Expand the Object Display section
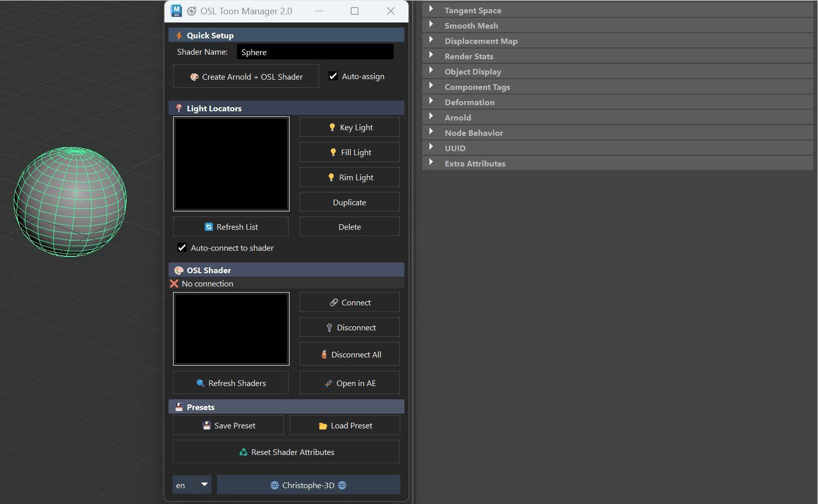This screenshot has width=818, height=504. point(431,70)
